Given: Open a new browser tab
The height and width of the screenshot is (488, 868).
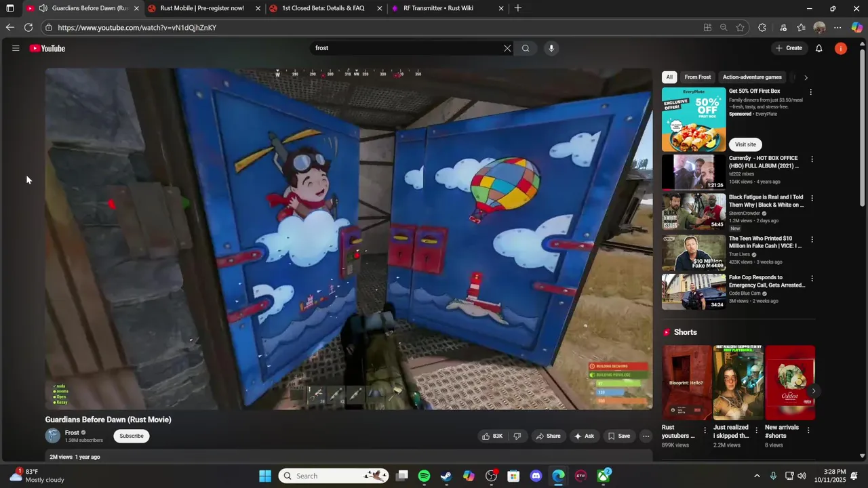Looking at the screenshot, I should point(518,8).
